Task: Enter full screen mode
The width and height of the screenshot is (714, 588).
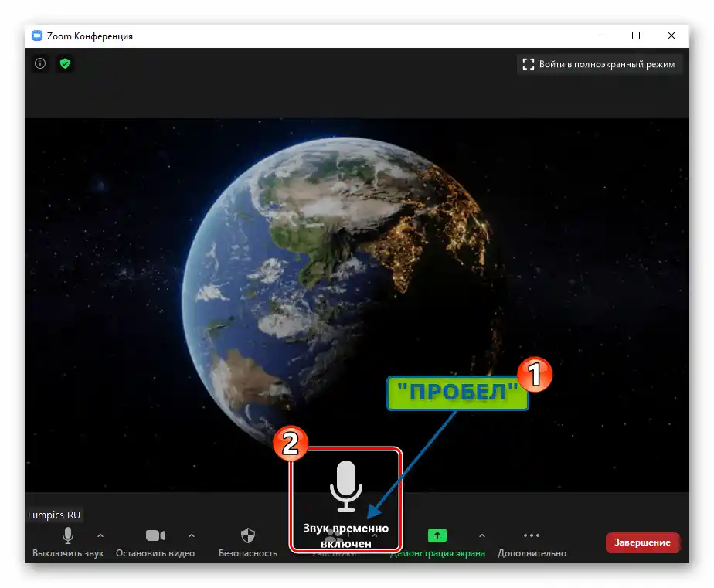Action: click(598, 64)
